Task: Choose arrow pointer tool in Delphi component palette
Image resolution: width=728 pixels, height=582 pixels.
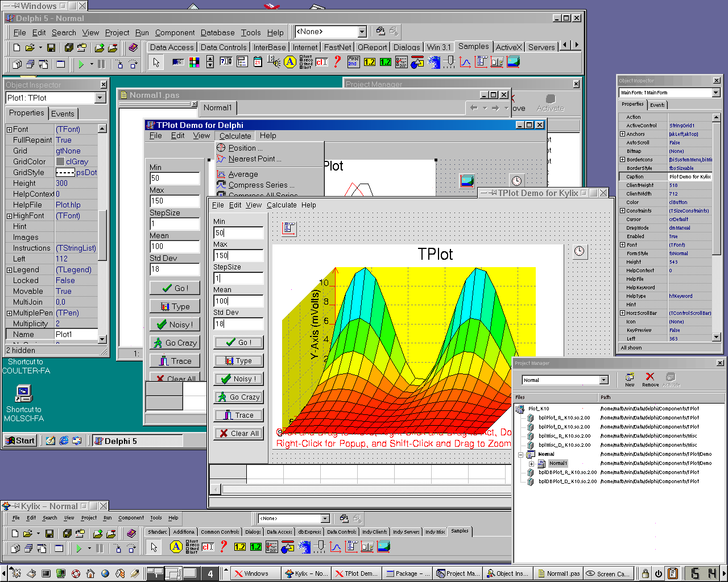Action: pyautogui.click(x=156, y=63)
